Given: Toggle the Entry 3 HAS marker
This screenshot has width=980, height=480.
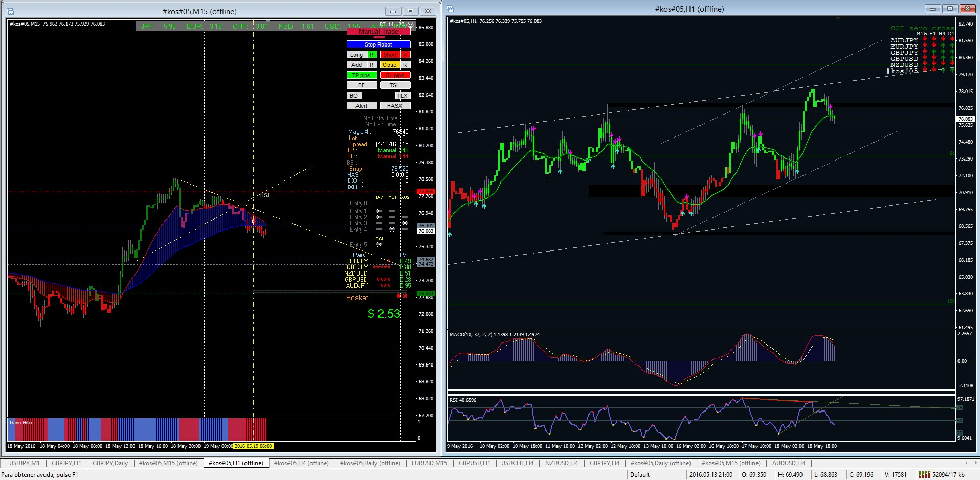Looking at the screenshot, I should pyautogui.click(x=379, y=223).
